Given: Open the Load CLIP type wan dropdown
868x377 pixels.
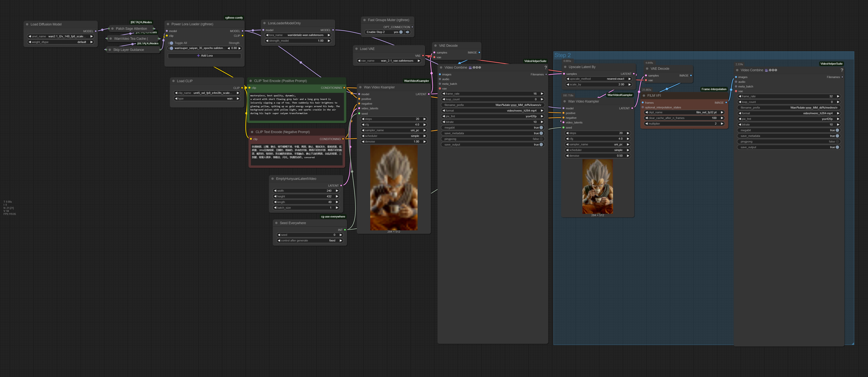Looking at the screenshot, I should tap(207, 99).
